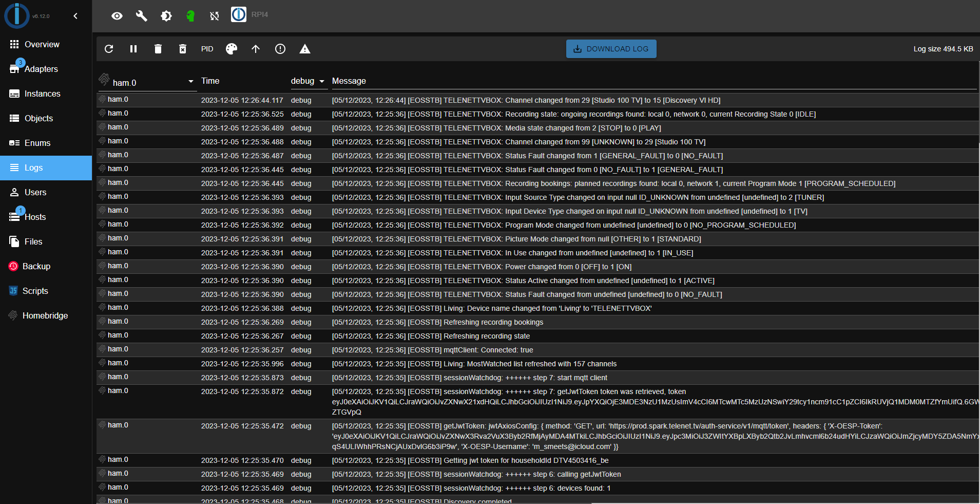Click the Picture Mode changed log message
Viewport: 980px width, 504px height.
tap(516, 239)
